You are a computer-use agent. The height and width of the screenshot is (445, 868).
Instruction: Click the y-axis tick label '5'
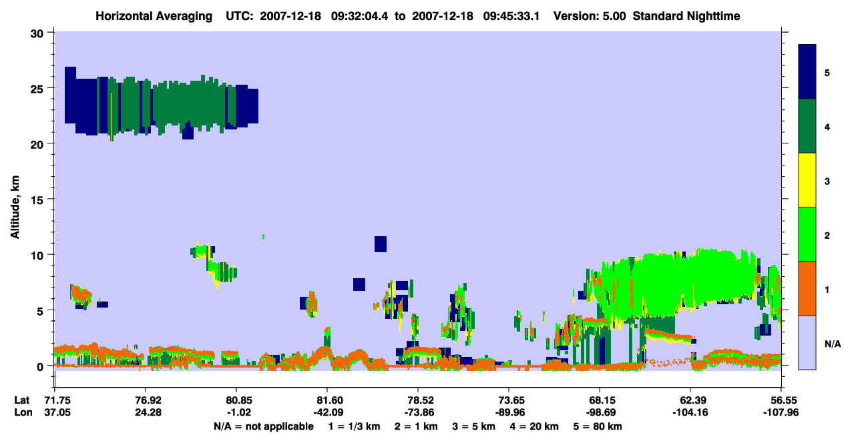[41, 311]
